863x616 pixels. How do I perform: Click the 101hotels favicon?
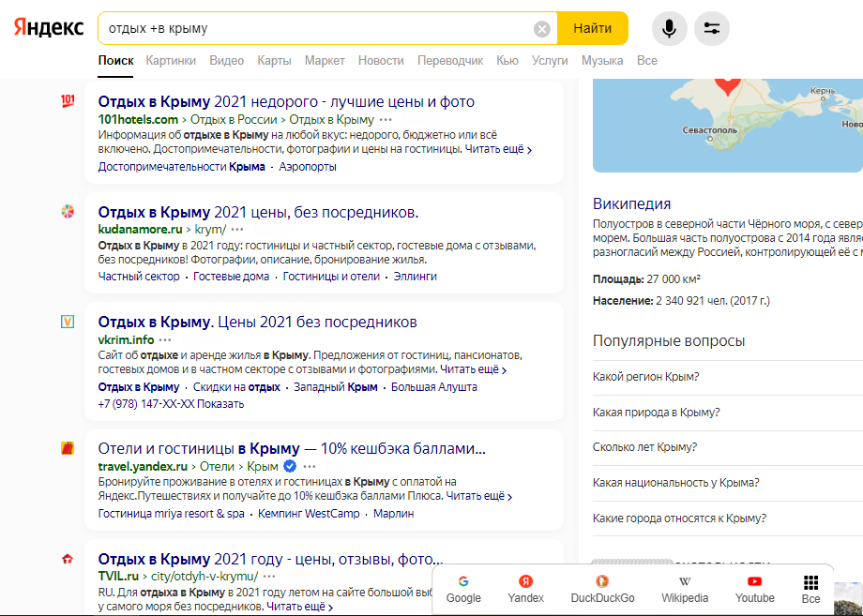[68, 101]
